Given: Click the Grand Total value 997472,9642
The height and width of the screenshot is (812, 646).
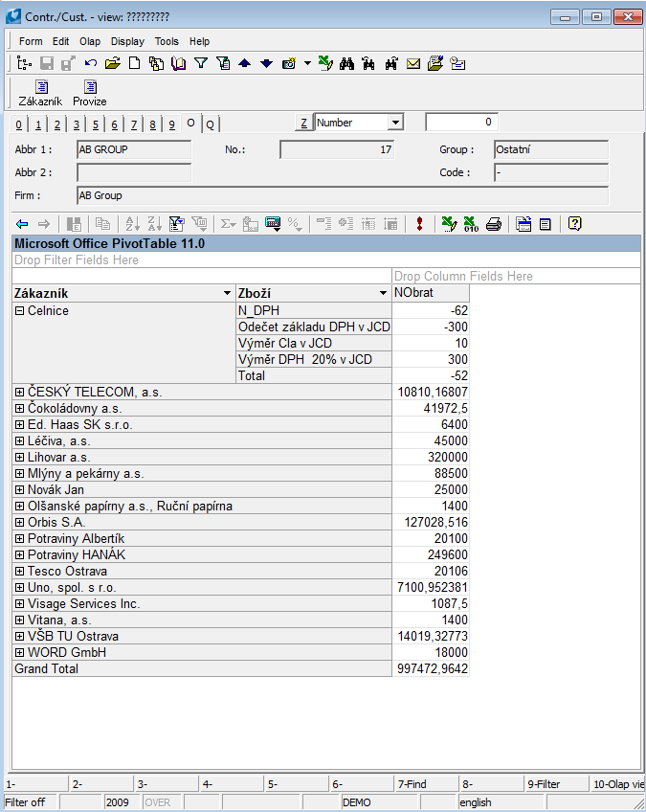Looking at the screenshot, I should [431, 668].
